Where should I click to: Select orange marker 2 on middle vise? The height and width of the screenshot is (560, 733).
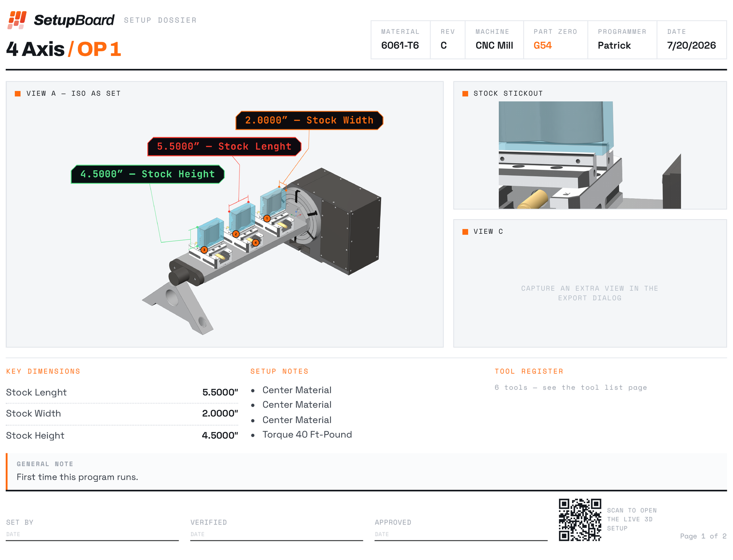[x=236, y=234]
